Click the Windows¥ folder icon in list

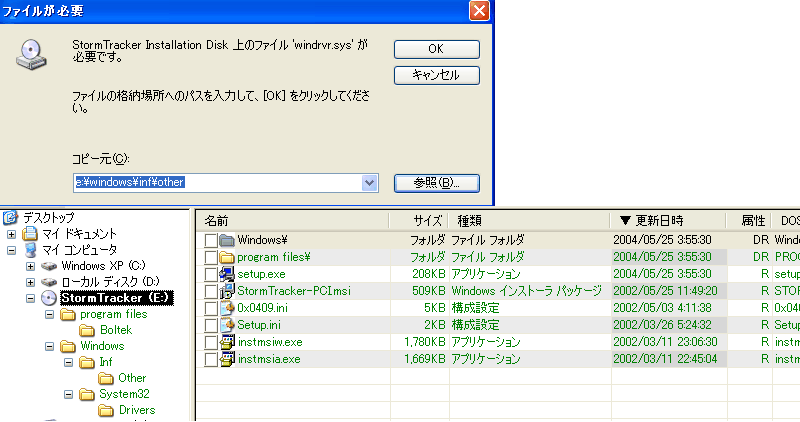click(227, 240)
